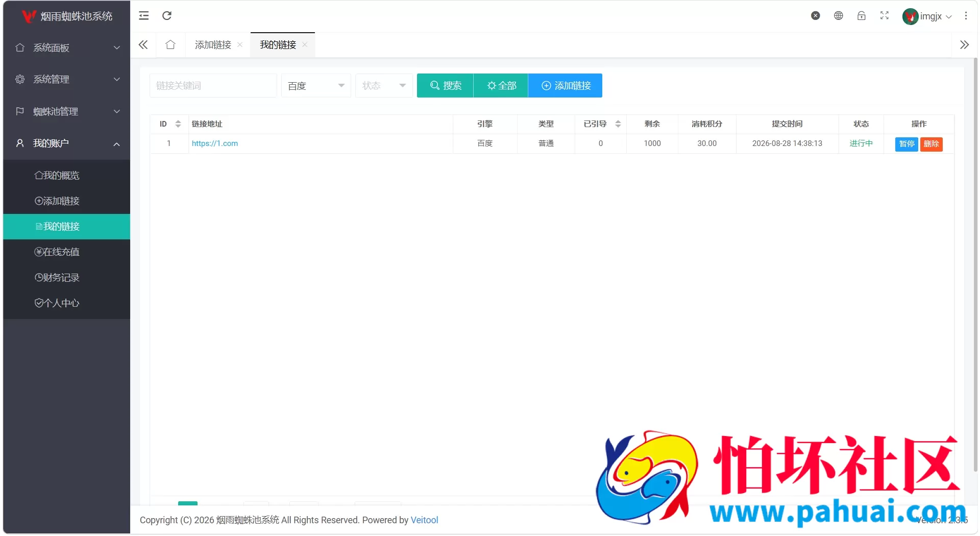Pause link with the 暂停 button
The width and height of the screenshot is (980, 536).
click(x=906, y=144)
